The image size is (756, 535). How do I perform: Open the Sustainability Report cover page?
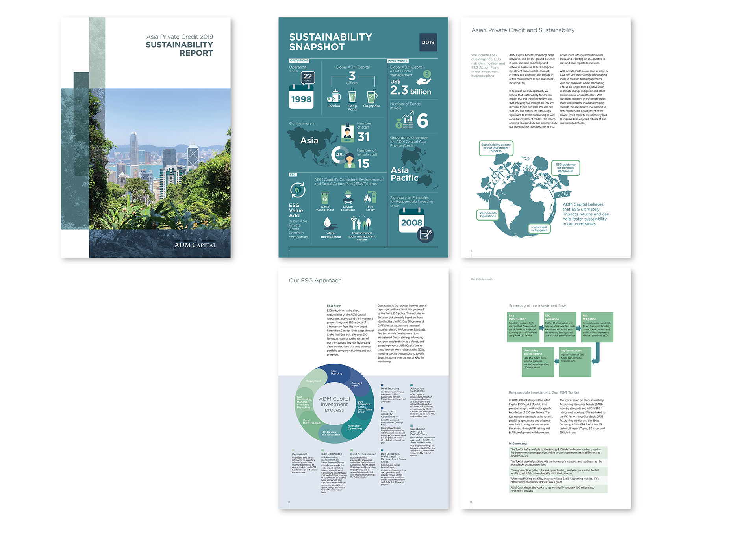(x=146, y=137)
